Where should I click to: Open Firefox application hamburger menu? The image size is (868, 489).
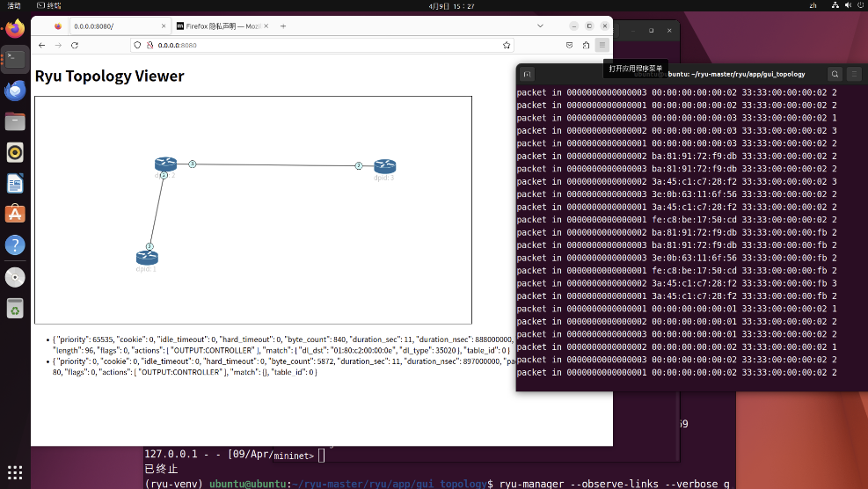point(602,45)
